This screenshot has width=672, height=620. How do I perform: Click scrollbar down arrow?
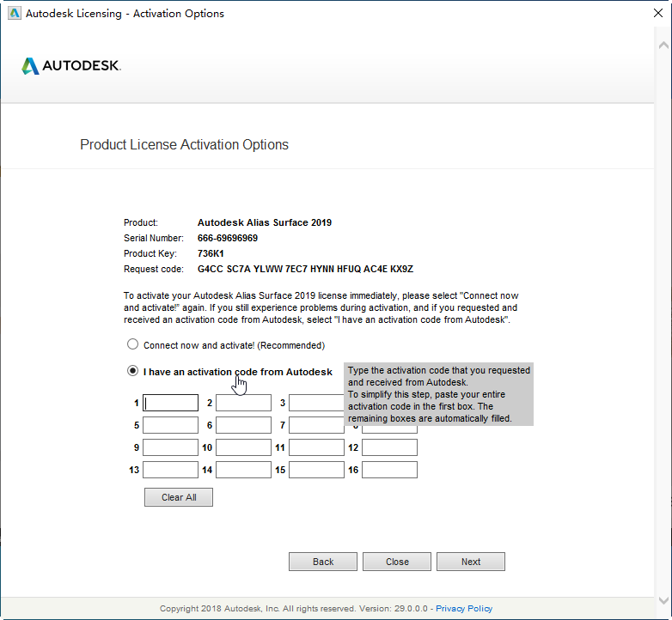663,600
